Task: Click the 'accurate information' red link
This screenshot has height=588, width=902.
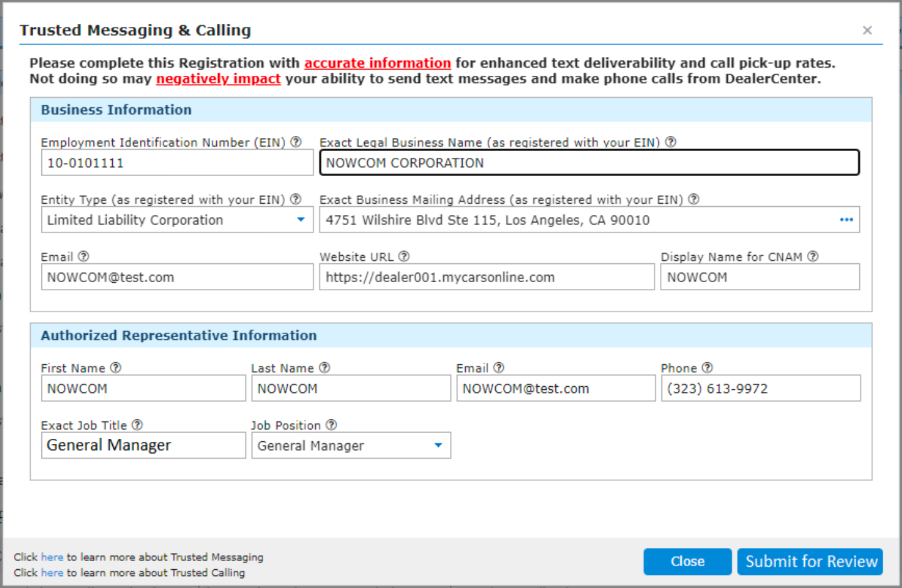Action: point(377,63)
